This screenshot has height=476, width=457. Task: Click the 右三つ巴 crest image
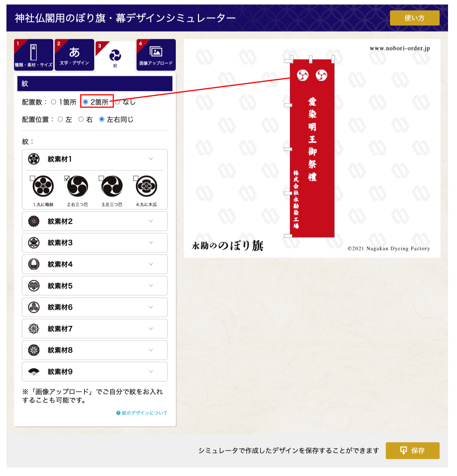pyautogui.click(x=78, y=186)
